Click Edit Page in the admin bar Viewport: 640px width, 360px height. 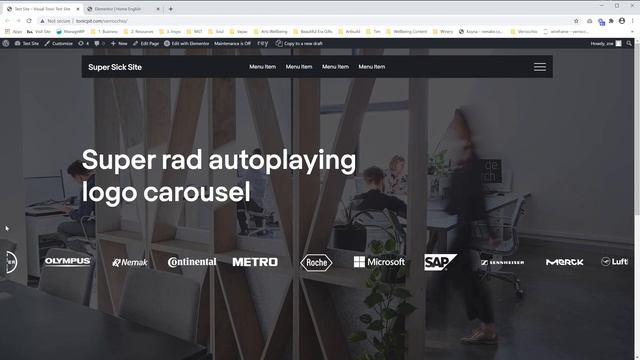tap(146, 43)
